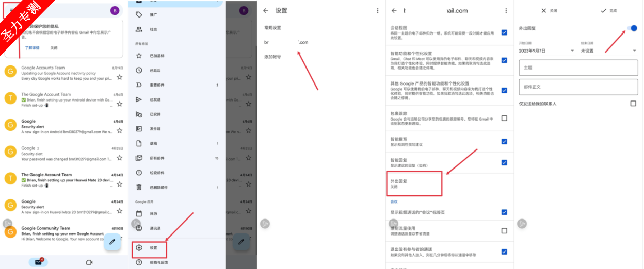
Task: Open the 开始日期 2023年9月7日 dropdown
Action: [x=546, y=51]
